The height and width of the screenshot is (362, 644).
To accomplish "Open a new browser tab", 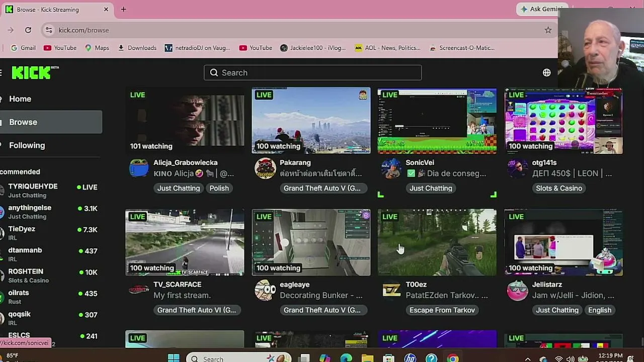I will tap(123, 9).
